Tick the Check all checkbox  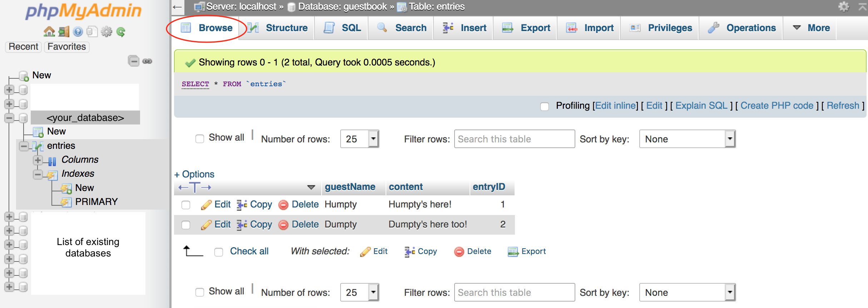click(x=219, y=252)
